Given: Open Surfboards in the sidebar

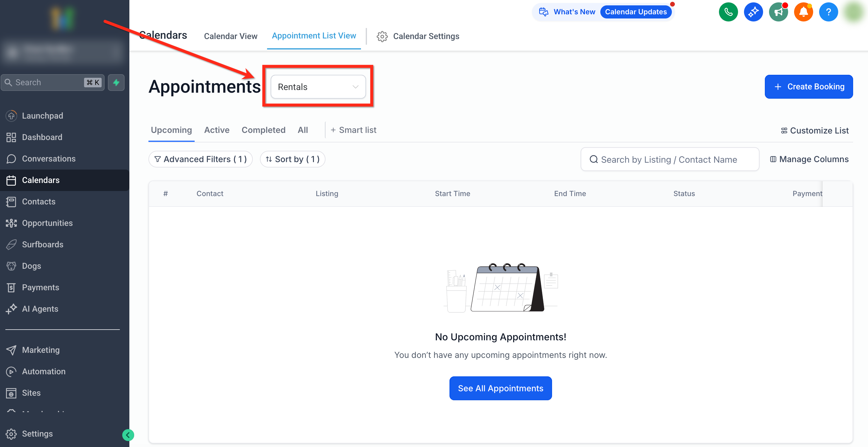Looking at the screenshot, I should (x=42, y=244).
